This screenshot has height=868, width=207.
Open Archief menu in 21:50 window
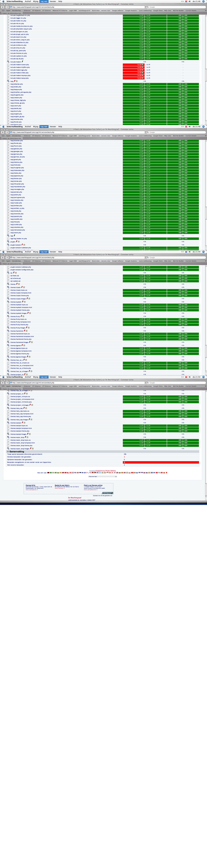[28, 377]
